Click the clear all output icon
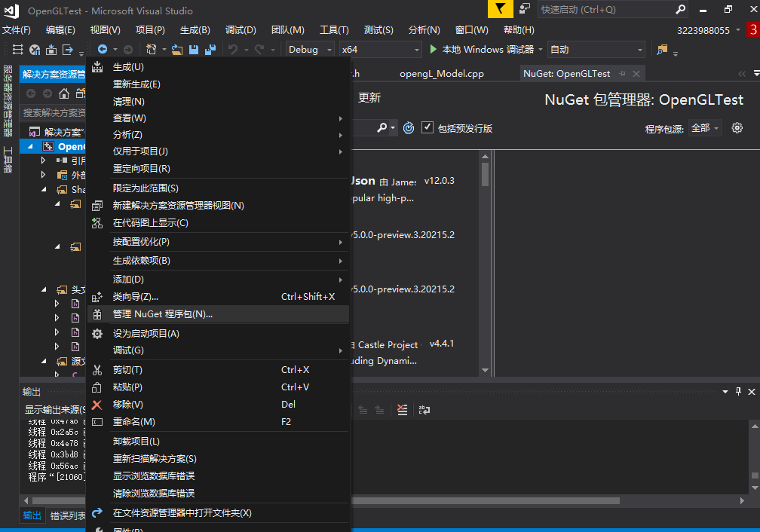 pos(403,410)
